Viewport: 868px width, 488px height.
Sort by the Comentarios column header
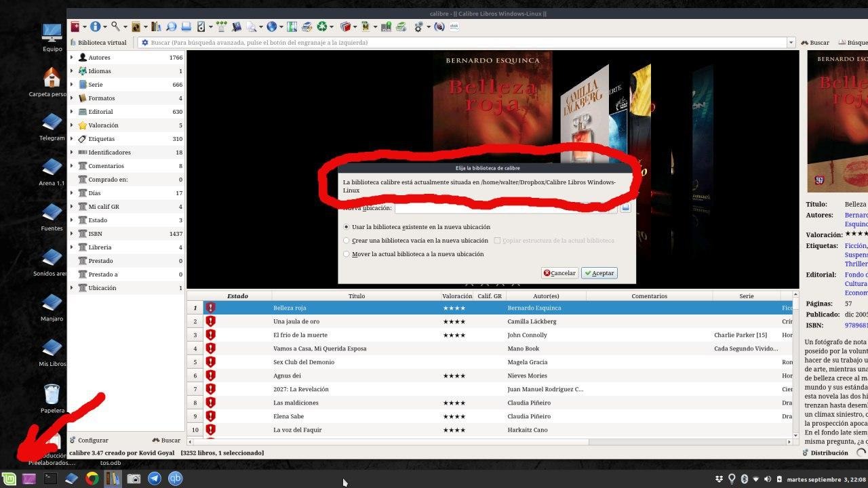[649, 296]
